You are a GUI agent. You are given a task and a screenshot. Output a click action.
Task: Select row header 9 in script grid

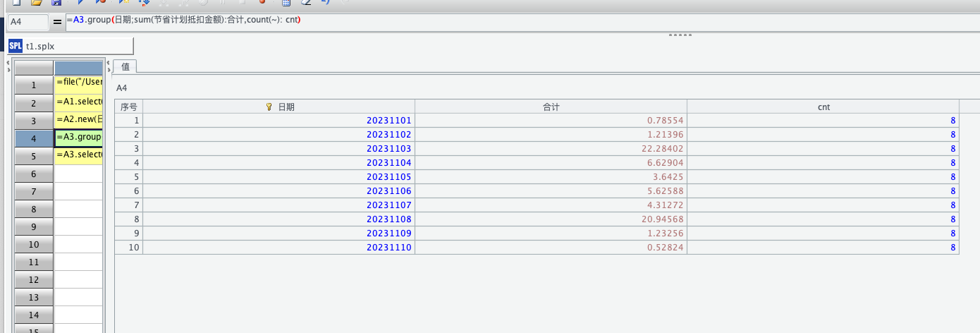click(34, 226)
